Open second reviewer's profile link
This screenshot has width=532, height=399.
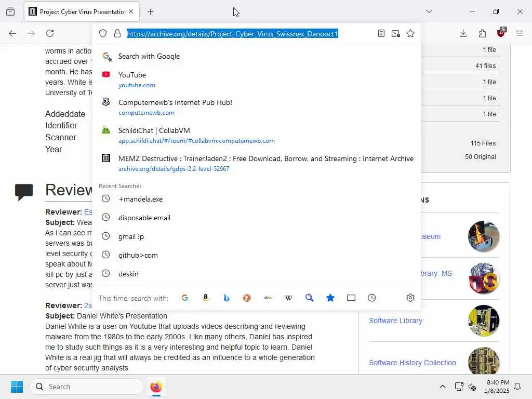(88, 305)
